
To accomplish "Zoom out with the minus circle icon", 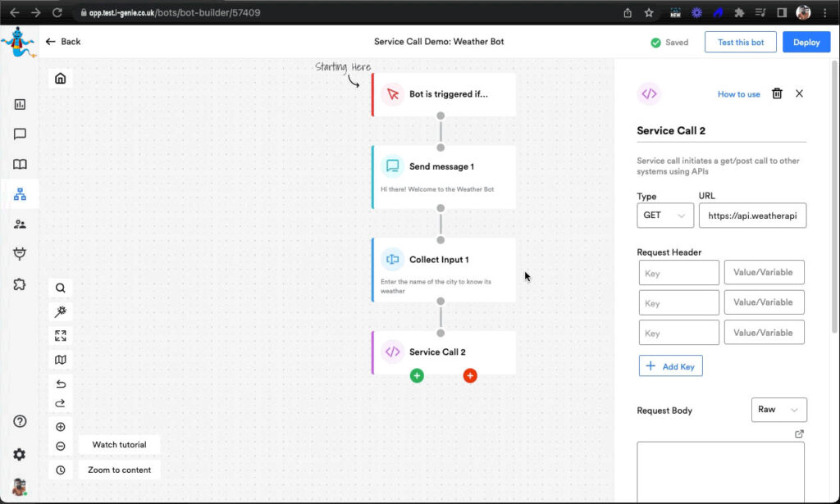I will 61,447.
